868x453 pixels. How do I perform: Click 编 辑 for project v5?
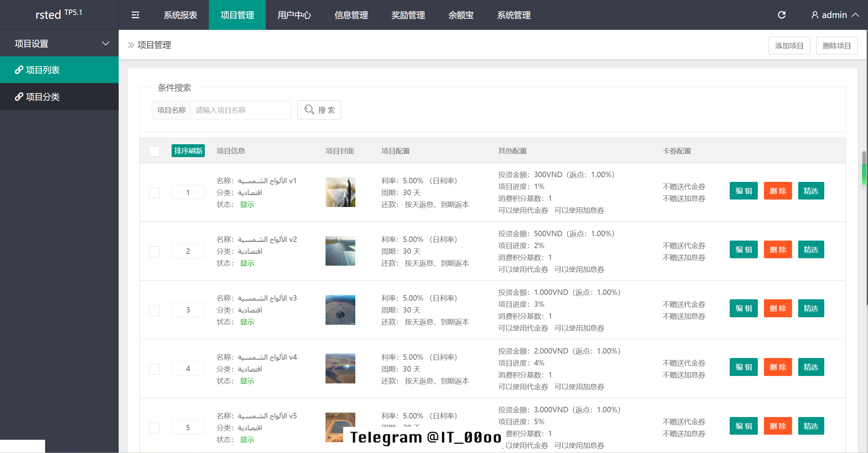(744, 426)
